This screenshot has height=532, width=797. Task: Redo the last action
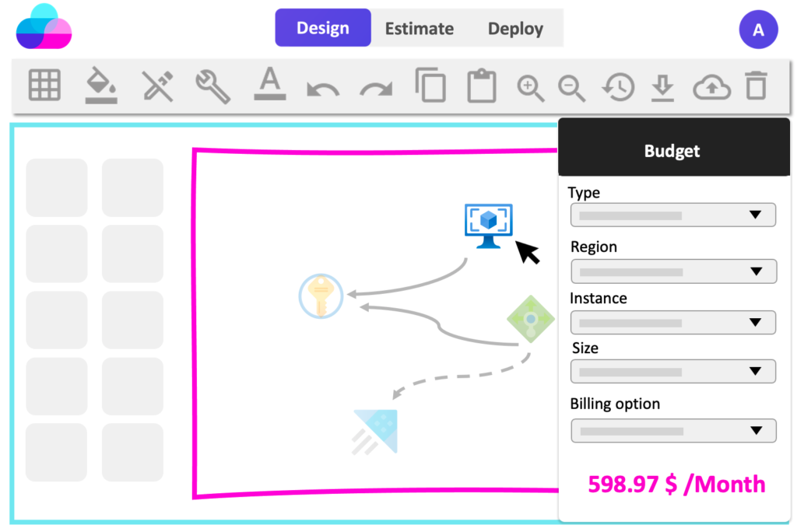point(376,89)
